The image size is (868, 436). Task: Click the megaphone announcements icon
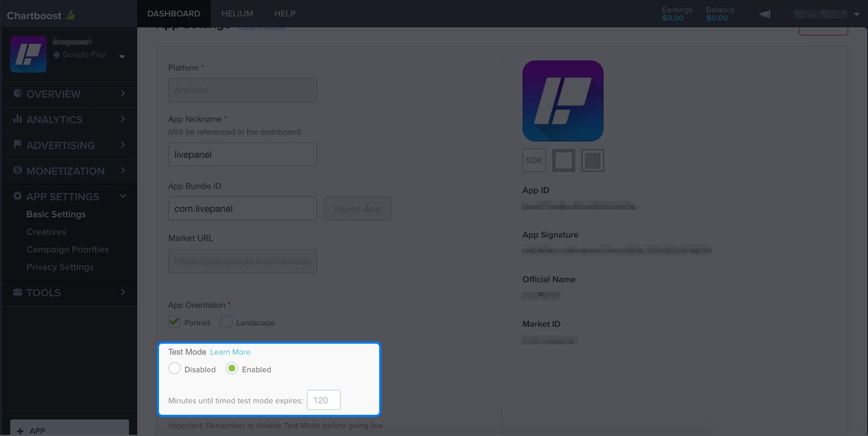[x=765, y=14]
